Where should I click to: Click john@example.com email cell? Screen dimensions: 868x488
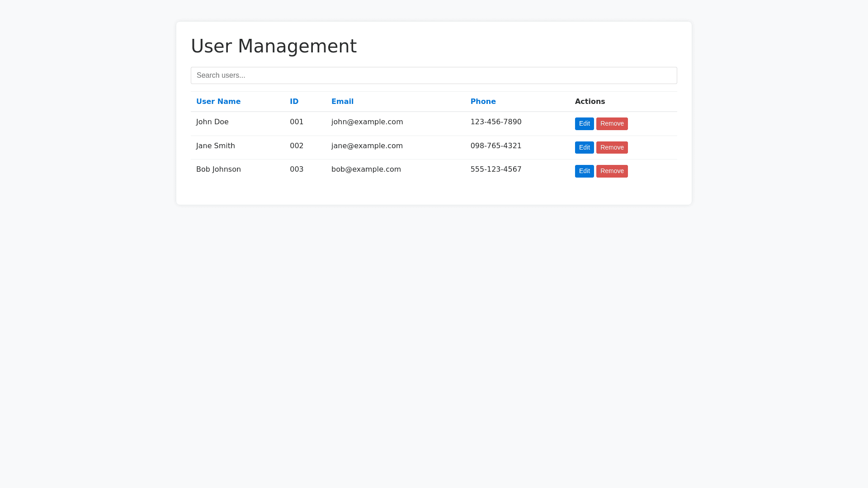click(x=367, y=122)
